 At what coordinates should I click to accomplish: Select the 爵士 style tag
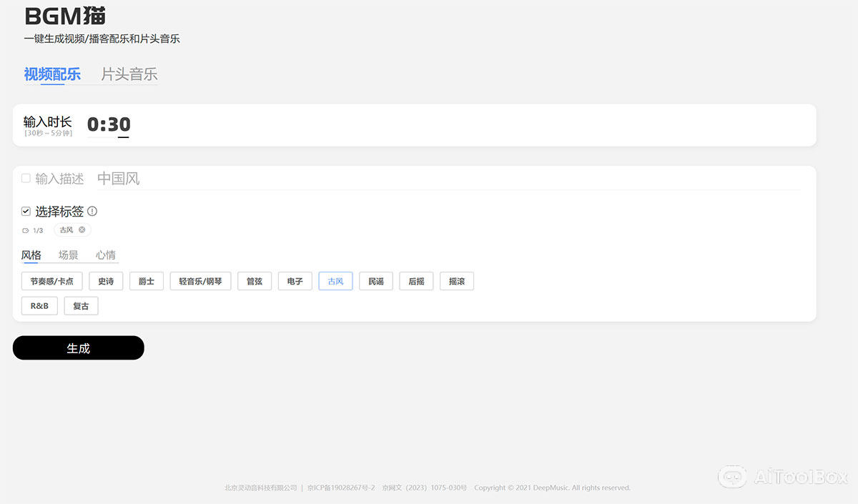147,282
